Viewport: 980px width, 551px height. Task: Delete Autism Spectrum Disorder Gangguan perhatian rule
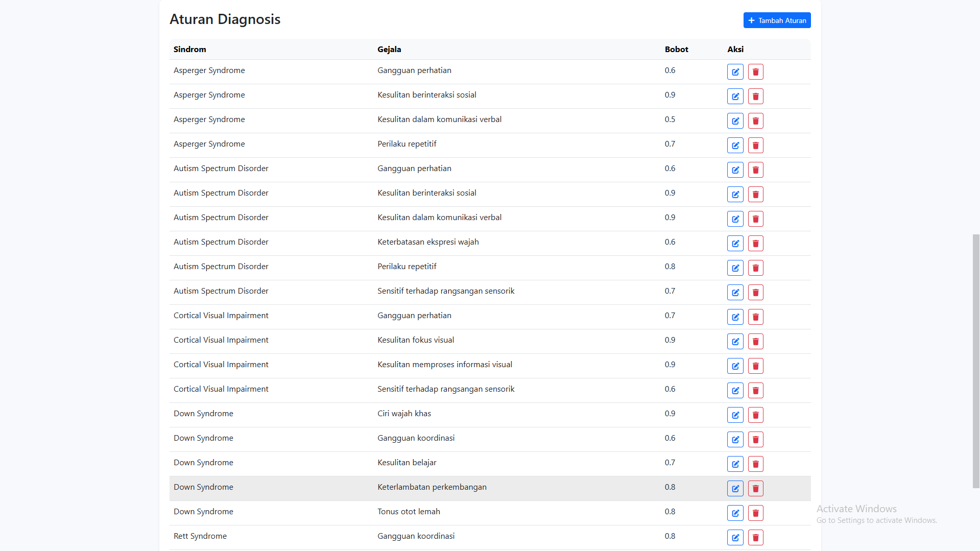756,170
